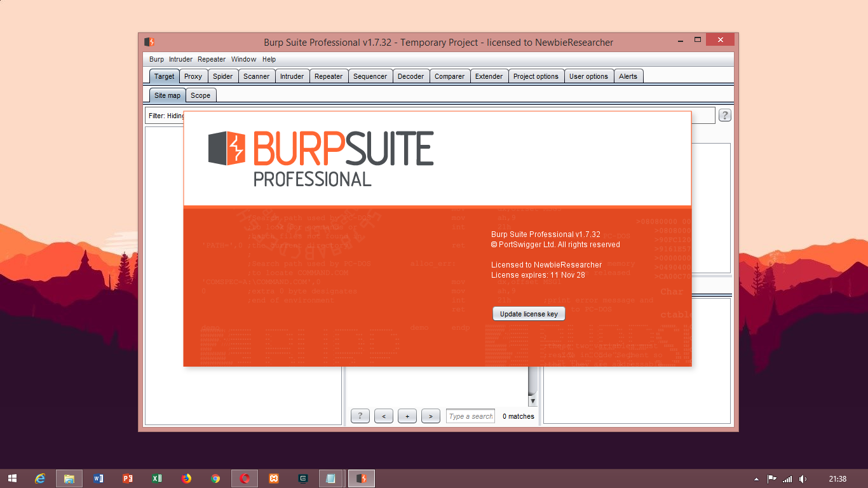
Task: Switch to the Repeater tab
Action: click(x=329, y=76)
